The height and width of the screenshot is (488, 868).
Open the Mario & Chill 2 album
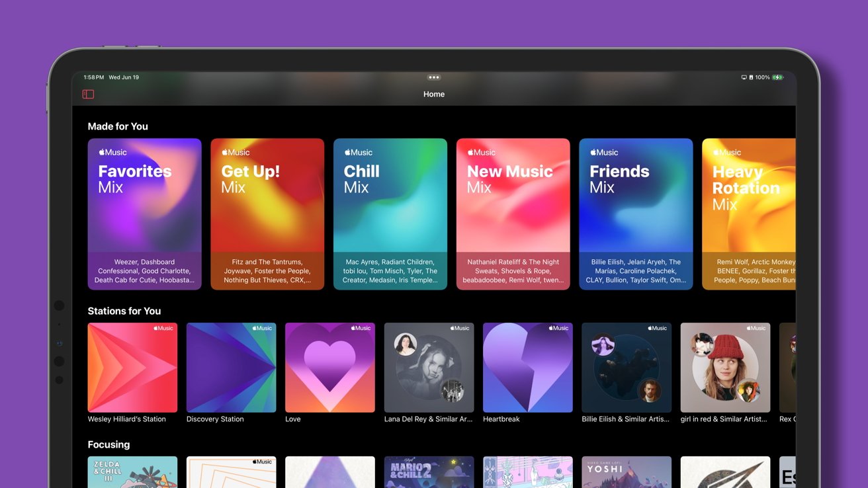429,472
